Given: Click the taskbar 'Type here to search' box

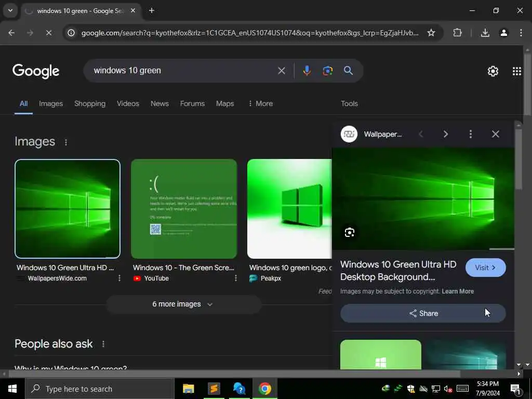Looking at the screenshot, I should [100, 389].
